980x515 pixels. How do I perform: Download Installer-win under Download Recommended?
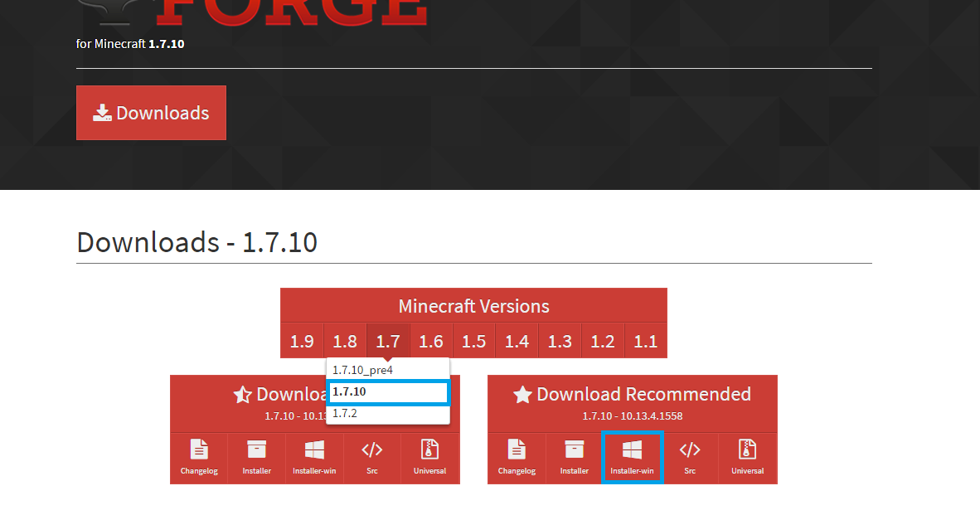(x=632, y=458)
